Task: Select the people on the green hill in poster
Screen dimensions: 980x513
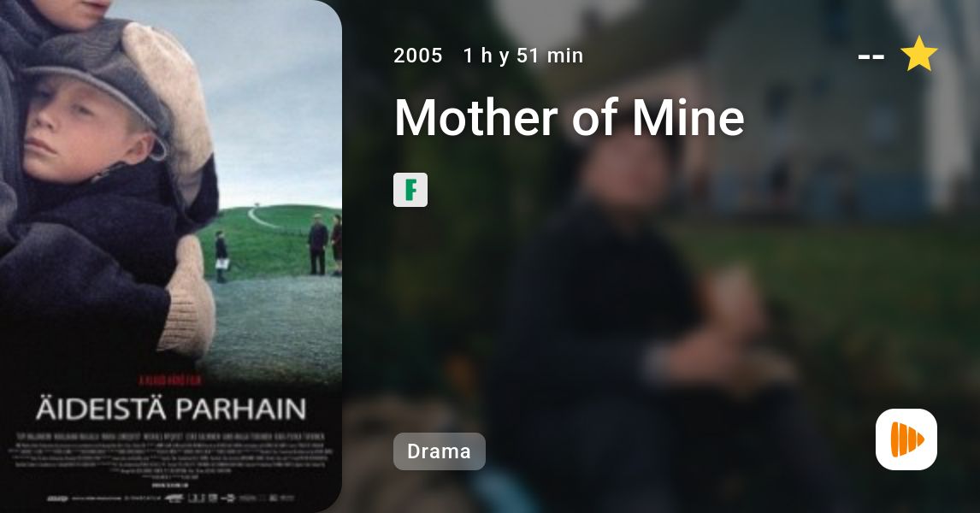Action: click(x=325, y=245)
